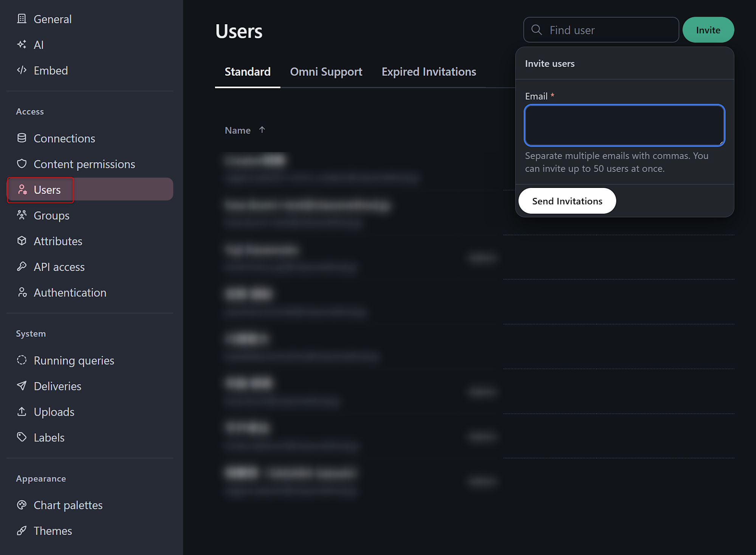
Task: Click the Uploads arrow icon
Action: coord(22,411)
